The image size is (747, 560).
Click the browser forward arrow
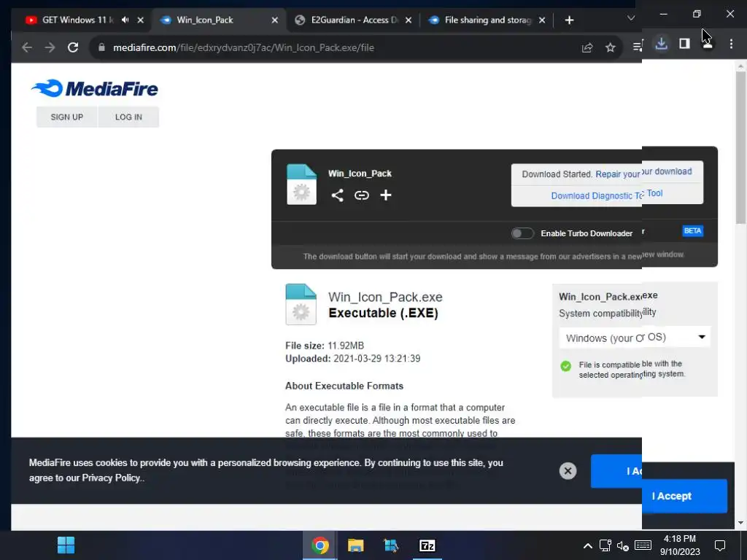tap(50, 47)
